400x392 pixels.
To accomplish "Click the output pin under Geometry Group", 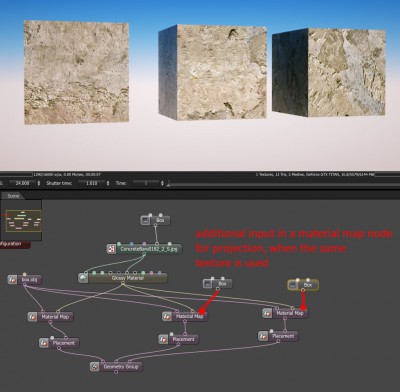I will pyautogui.click(x=116, y=372).
